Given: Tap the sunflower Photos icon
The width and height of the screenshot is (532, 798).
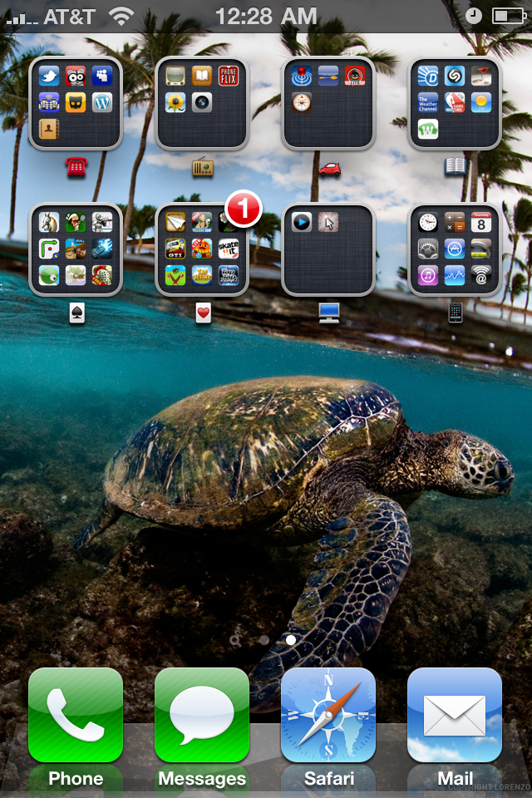Looking at the screenshot, I should [x=175, y=103].
